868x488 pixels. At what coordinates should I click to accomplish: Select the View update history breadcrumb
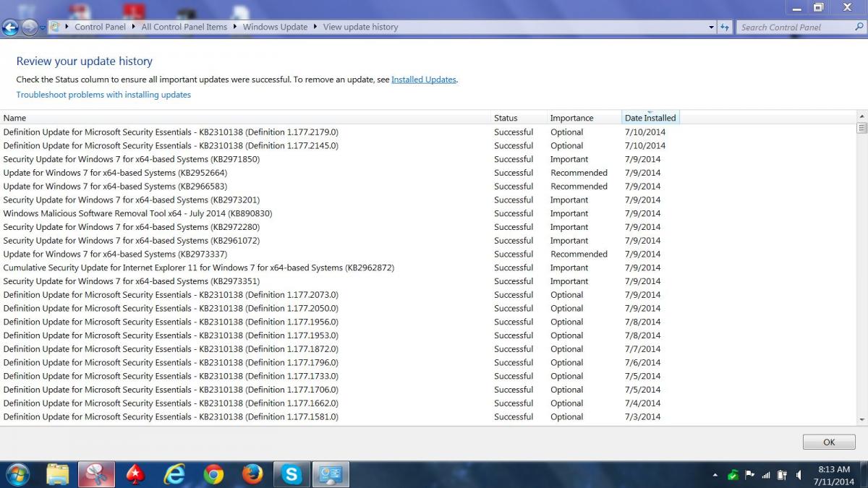[x=360, y=27]
